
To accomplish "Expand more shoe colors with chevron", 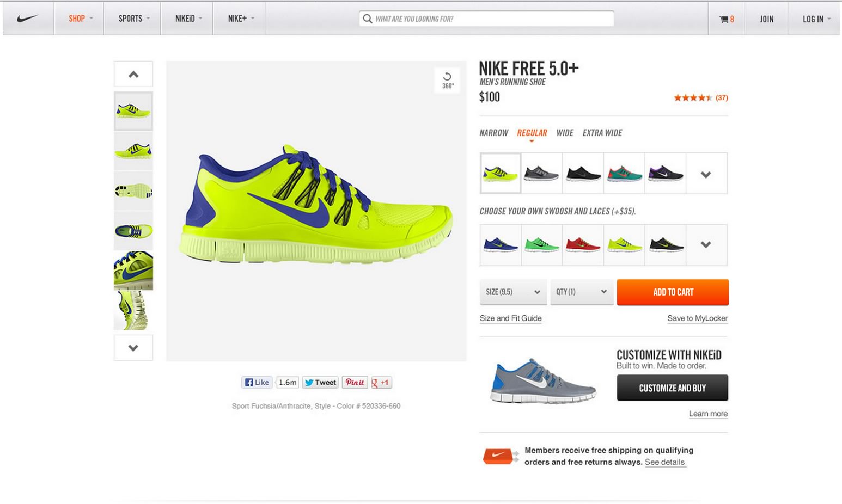I will pos(706,174).
